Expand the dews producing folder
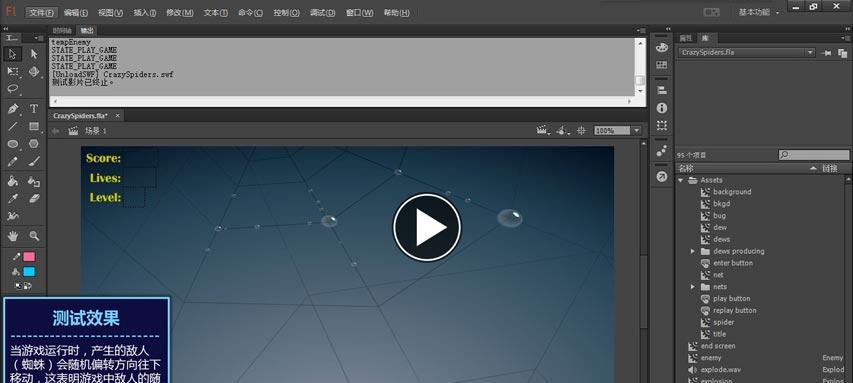This screenshot has height=383, width=853. click(693, 251)
